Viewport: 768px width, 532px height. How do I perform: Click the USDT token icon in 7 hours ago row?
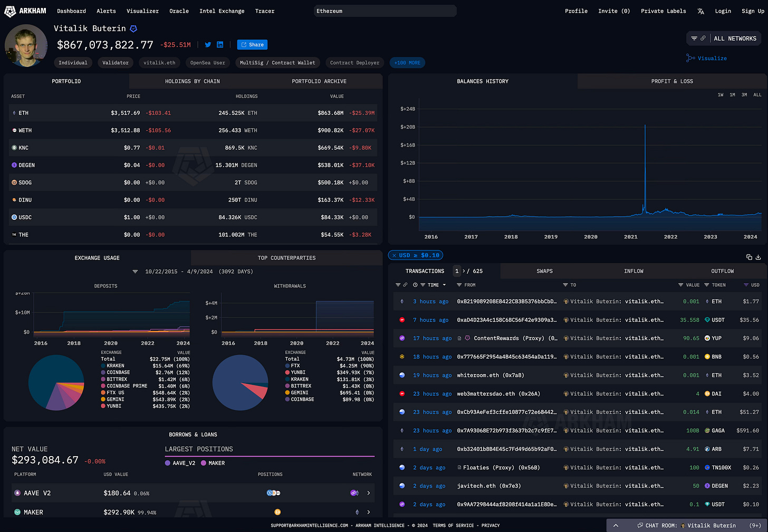tap(707, 320)
